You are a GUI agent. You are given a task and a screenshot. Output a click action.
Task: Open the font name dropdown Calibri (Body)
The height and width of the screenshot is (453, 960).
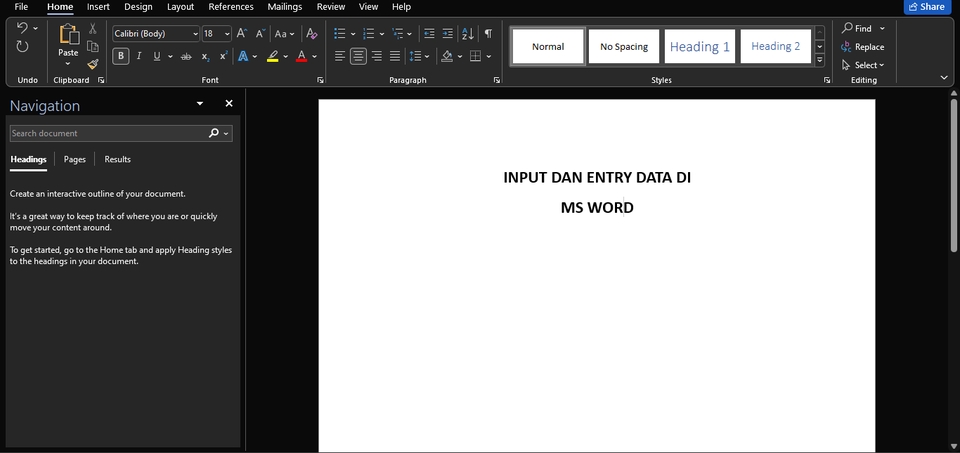(x=195, y=34)
